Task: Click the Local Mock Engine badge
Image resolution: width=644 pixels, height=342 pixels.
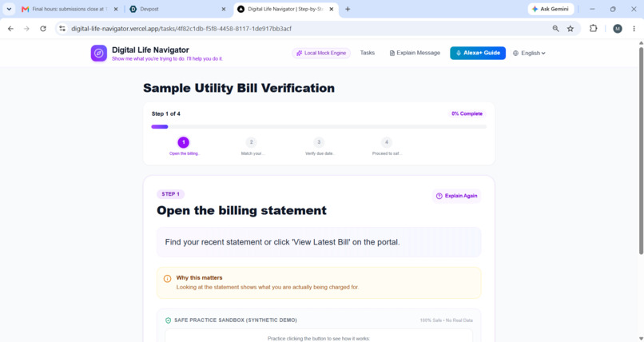Action: tap(321, 53)
